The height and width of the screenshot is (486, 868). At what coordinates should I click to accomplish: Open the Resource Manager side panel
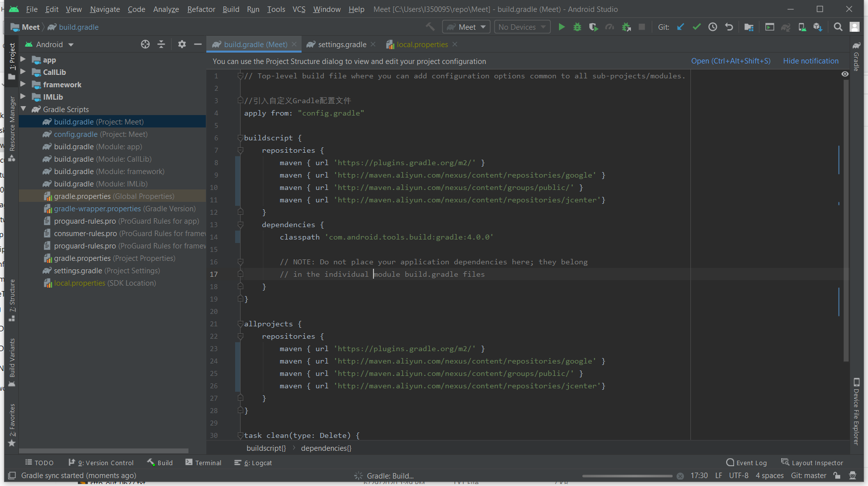[x=12, y=129]
